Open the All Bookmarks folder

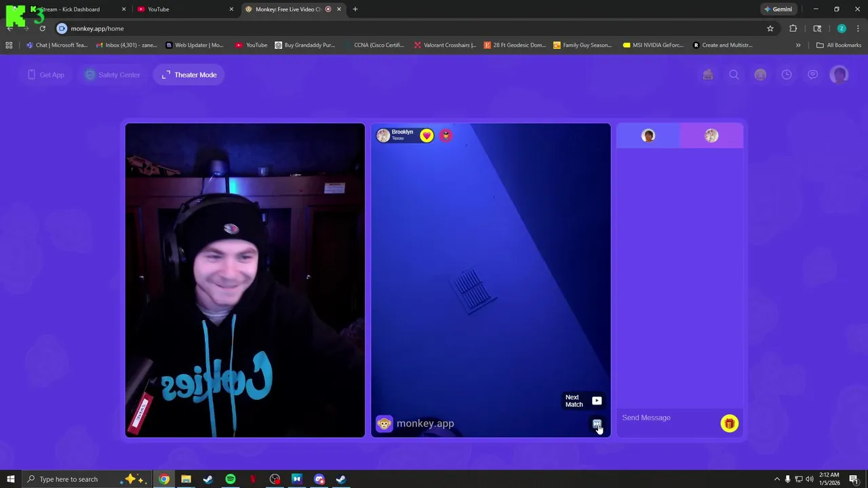[x=839, y=45]
